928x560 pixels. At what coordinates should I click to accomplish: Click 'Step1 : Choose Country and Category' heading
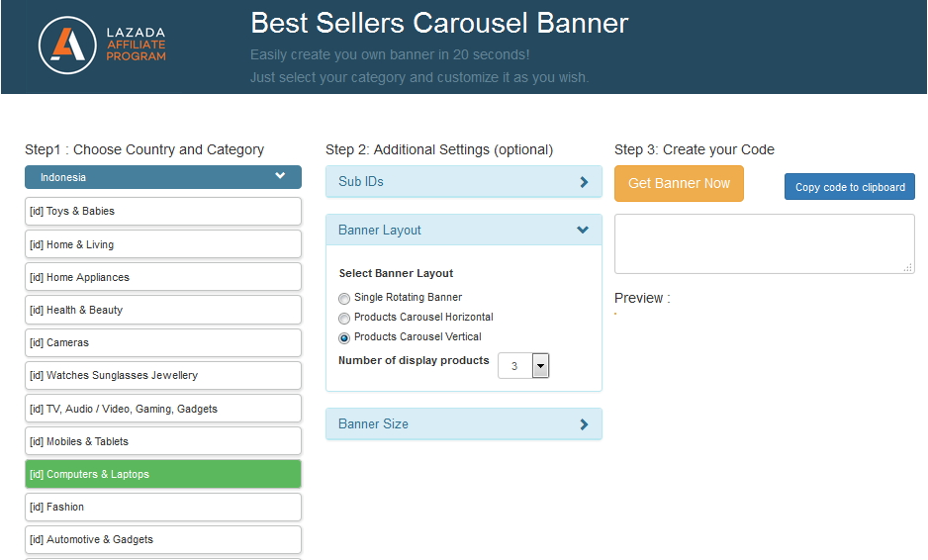click(144, 149)
